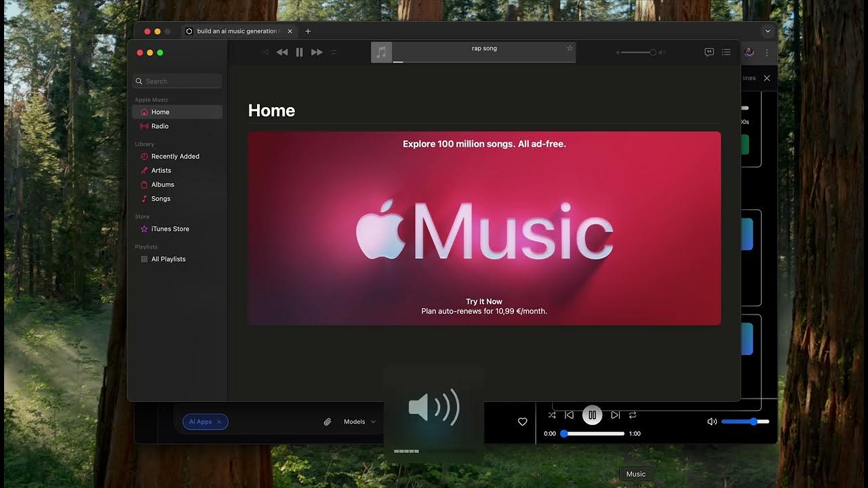Screen dimensions: 868x488
Task: Click the 'Home' page heading
Action: click(x=271, y=110)
